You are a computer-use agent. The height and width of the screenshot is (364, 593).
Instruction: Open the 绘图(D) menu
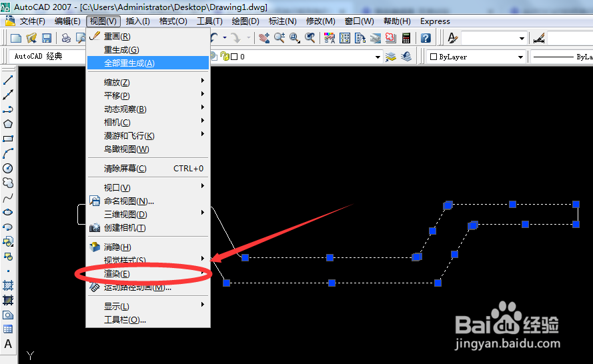pos(245,21)
